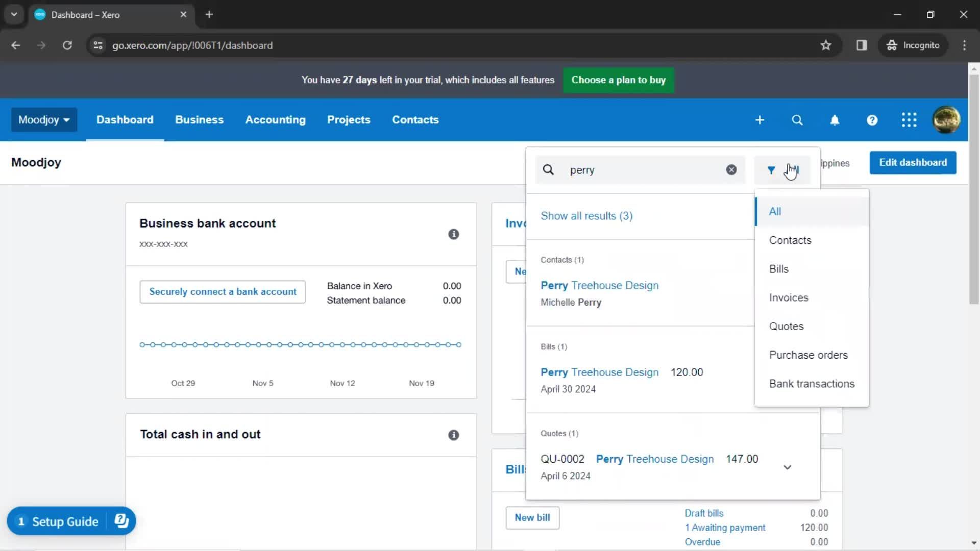980x551 pixels.
Task: Click Show all results (3)
Action: click(x=586, y=216)
